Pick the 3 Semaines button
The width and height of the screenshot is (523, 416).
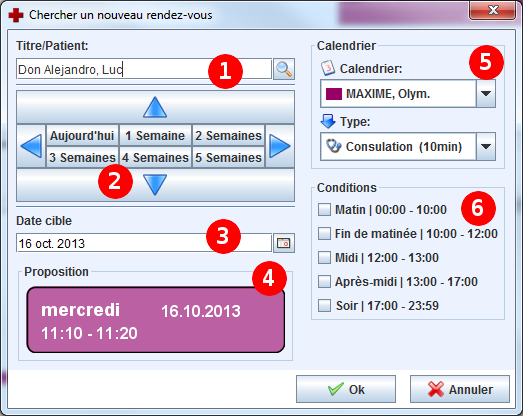(82, 157)
